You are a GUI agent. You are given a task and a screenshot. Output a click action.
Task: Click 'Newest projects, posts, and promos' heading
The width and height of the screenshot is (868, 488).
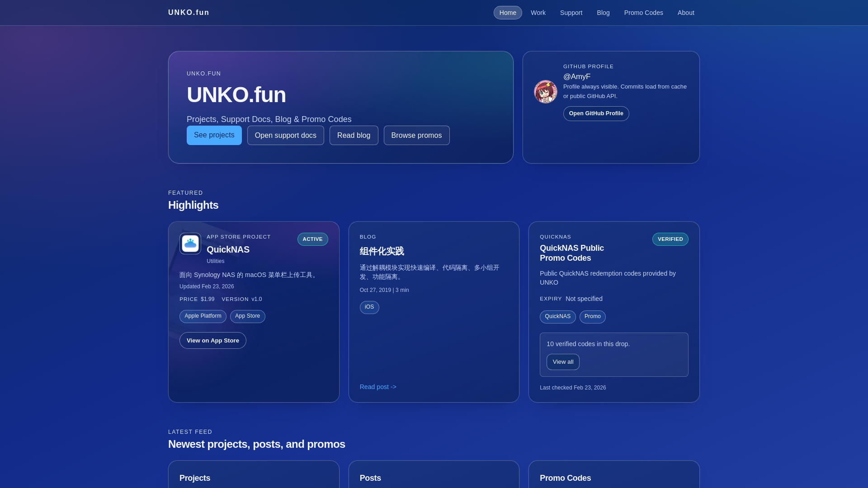click(x=257, y=444)
